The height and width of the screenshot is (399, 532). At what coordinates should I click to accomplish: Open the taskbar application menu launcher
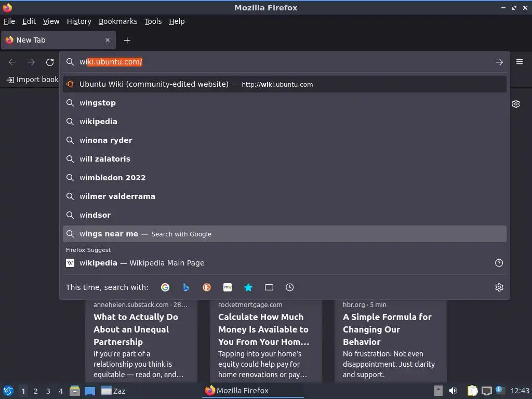8,391
